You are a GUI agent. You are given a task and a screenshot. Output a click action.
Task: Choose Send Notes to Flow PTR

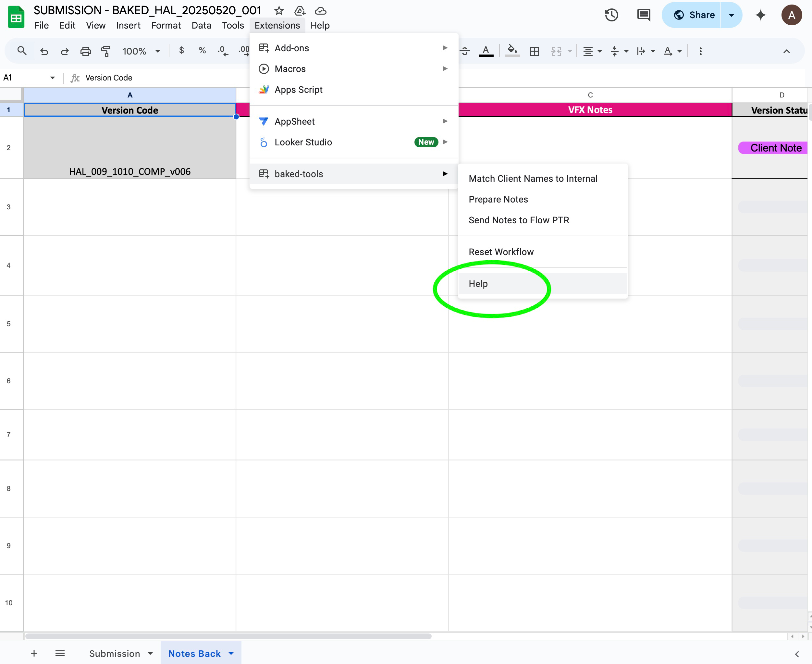coord(519,220)
